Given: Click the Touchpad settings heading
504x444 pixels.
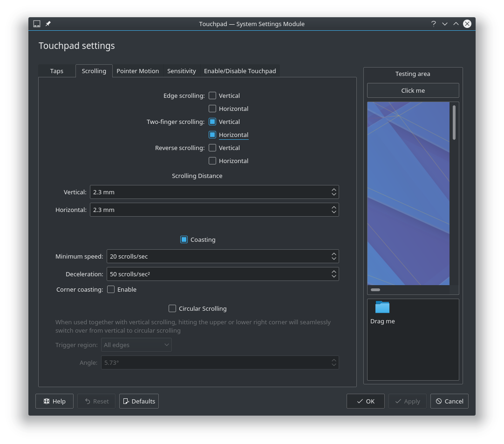Looking at the screenshot, I should 76,46.
